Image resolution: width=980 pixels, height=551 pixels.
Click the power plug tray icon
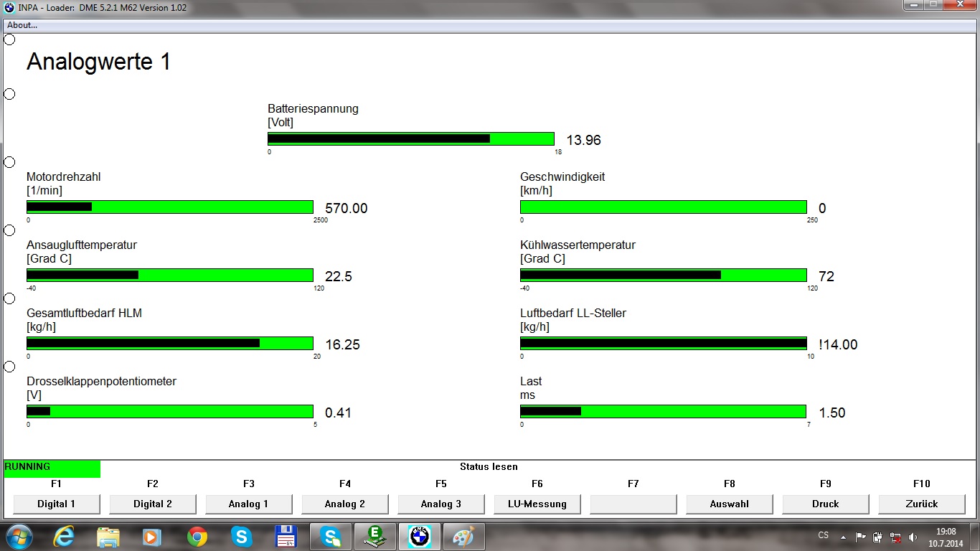(x=878, y=537)
